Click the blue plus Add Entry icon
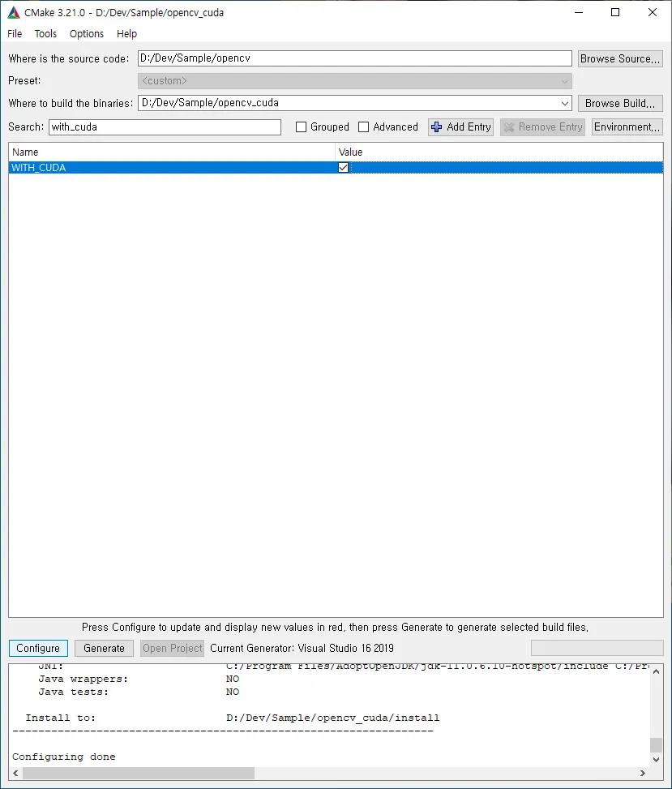The image size is (672, 789). point(437,126)
